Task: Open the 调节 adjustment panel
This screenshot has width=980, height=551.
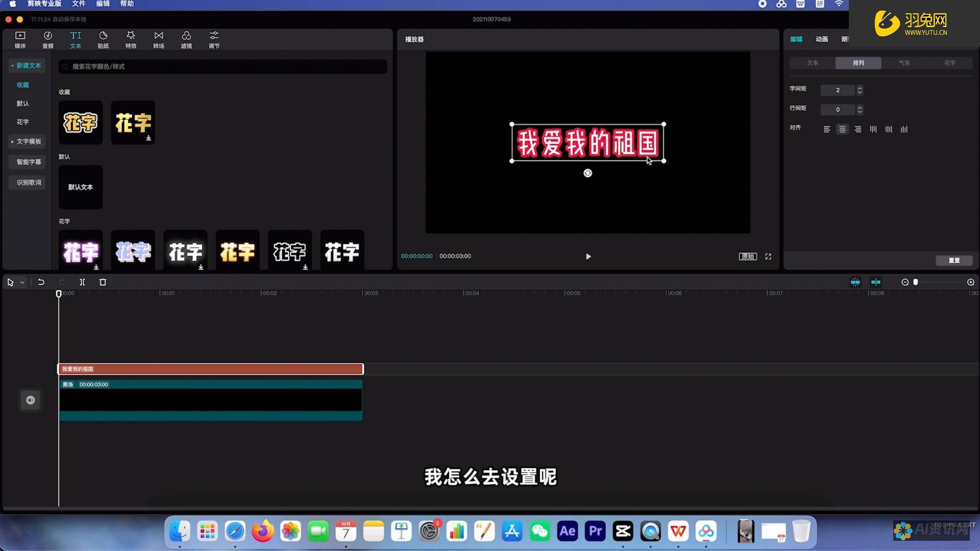Action: (x=214, y=39)
